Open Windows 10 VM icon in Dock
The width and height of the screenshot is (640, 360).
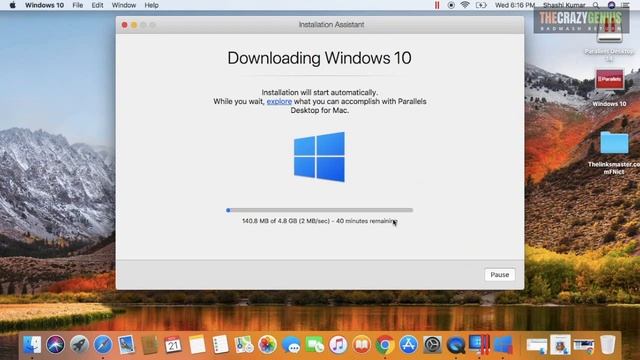(503, 345)
